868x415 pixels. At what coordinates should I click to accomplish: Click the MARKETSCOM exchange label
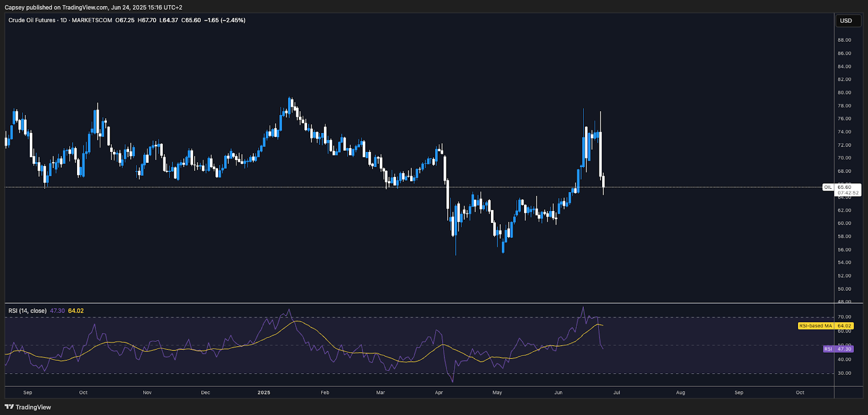(92, 20)
